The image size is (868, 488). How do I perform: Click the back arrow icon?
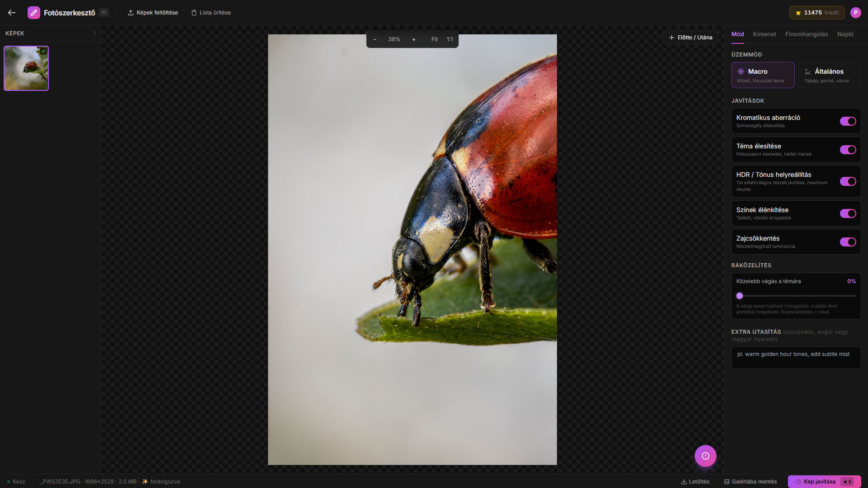tap(12, 13)
